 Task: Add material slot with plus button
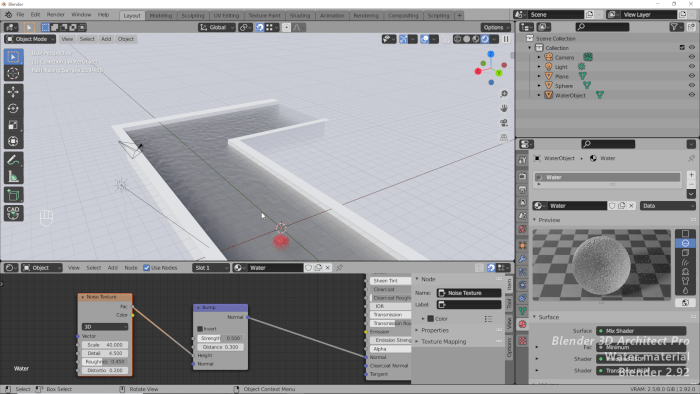[x=691, y=175]
